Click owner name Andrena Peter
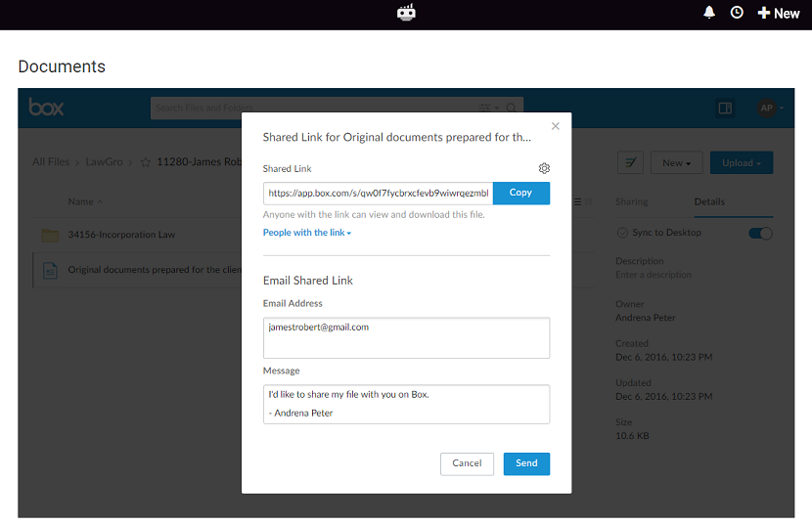The height and width of the screenshot is (525, 812). coord(646,318)
